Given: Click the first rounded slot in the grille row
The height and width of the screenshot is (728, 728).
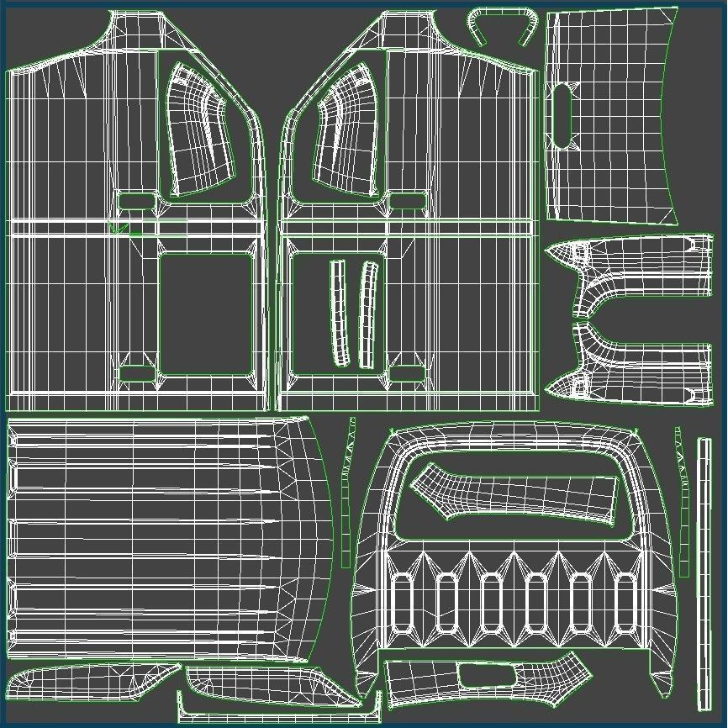Looking at the screenshot, I should click(400, 604).
